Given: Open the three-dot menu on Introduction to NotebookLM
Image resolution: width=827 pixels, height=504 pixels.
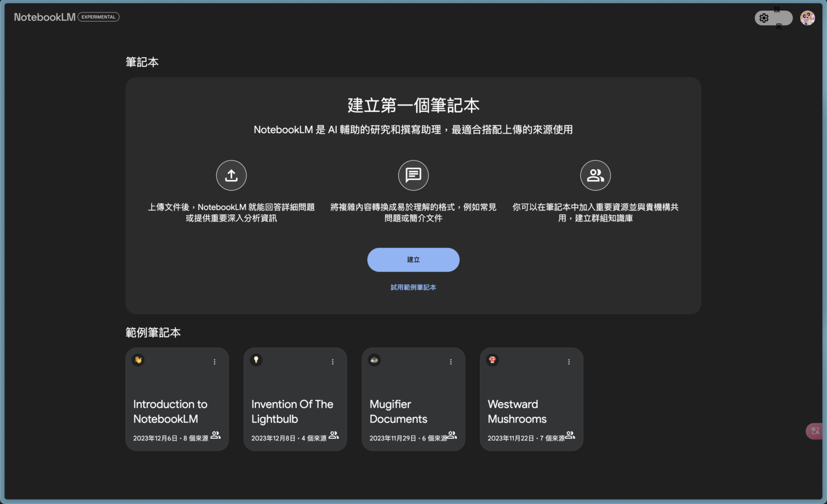Looking at the screenshot, I should (x=214, y=362).
